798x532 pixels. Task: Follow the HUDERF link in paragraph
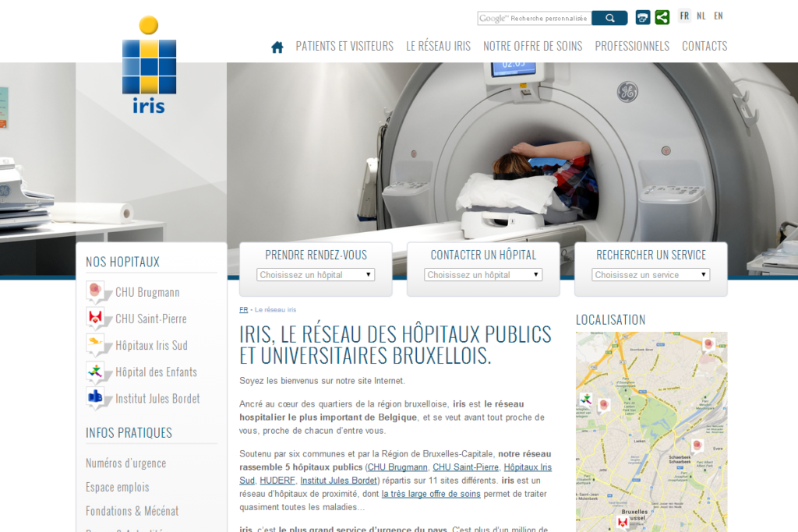tap(277, 480)
